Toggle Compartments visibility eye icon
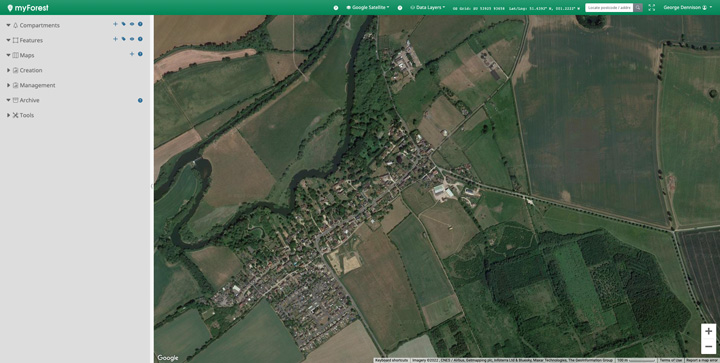The image size is (720, 363). pos(132,24)
